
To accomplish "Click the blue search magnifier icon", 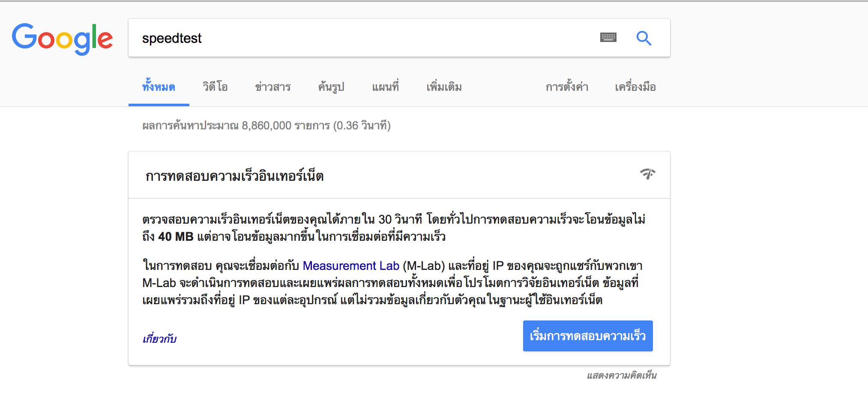I will [x=644, y=38].
